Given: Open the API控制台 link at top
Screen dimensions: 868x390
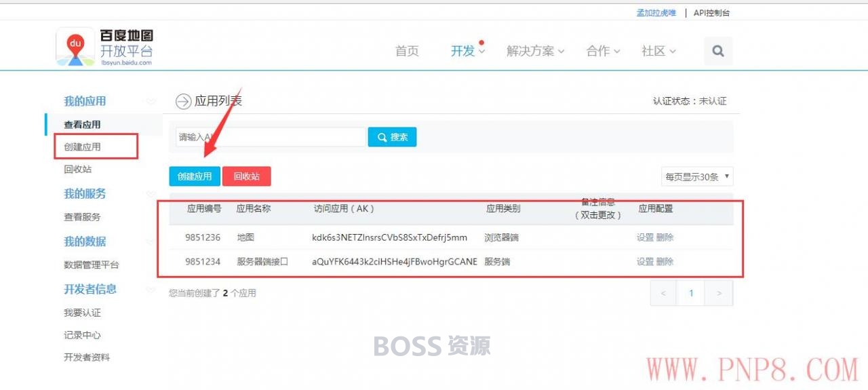Looking at the screenshot, I should tap(711, 13).
